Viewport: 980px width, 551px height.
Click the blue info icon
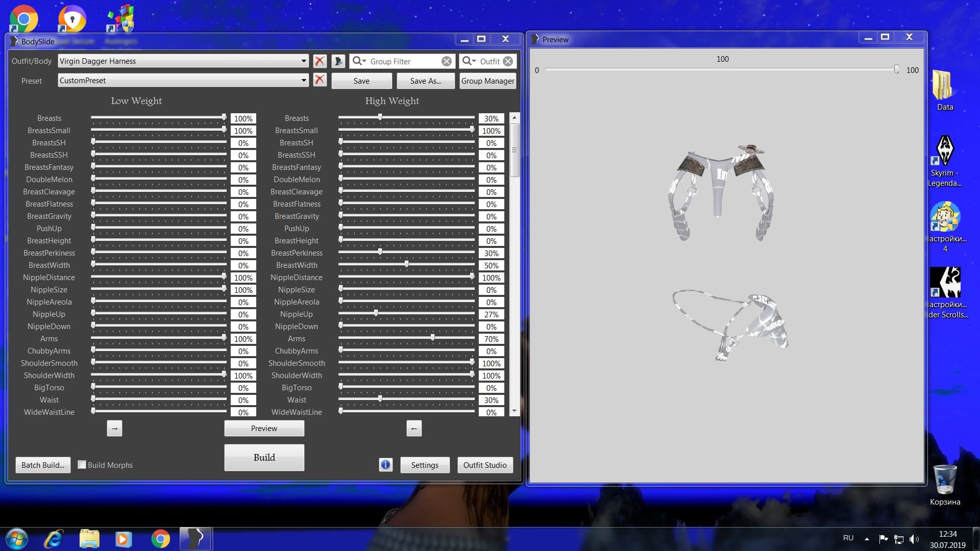(x=385, y=465)
